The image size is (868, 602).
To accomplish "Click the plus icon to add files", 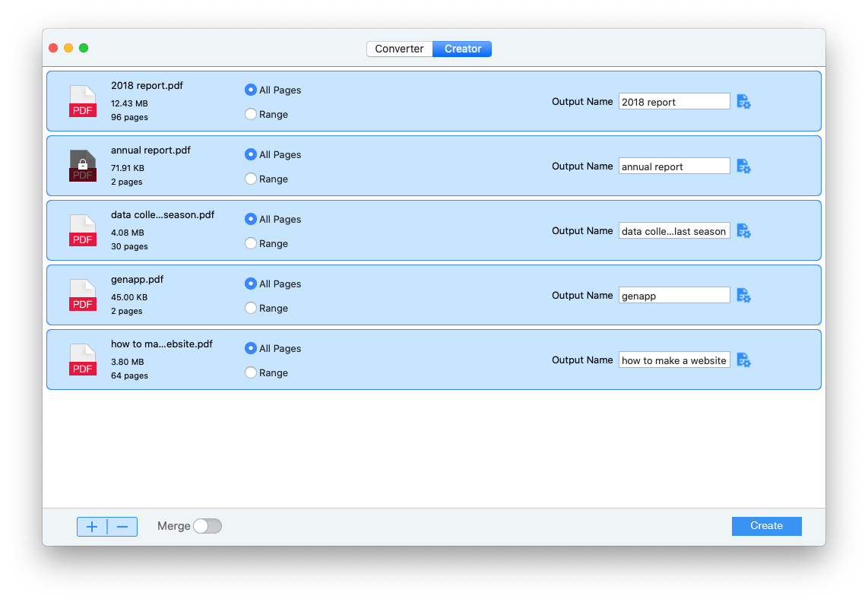I will [92, 527].
